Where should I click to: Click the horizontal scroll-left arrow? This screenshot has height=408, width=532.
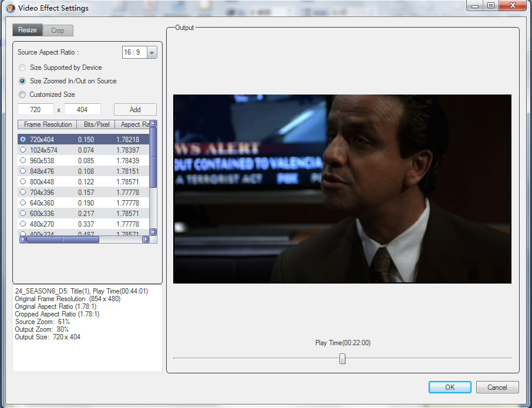point(23,240)
